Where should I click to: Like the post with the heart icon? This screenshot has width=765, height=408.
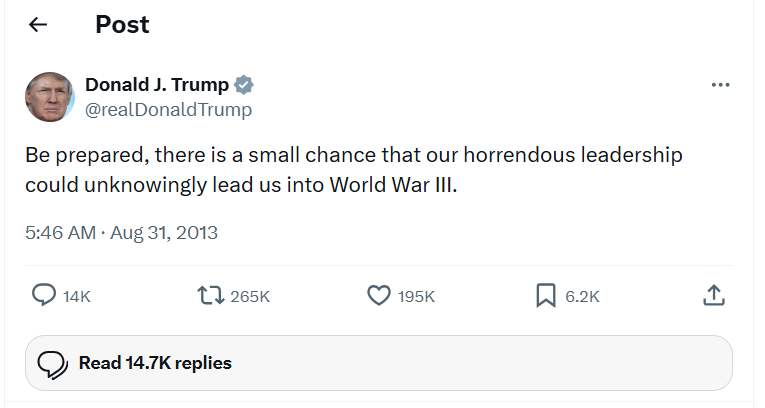click(378, 295)
